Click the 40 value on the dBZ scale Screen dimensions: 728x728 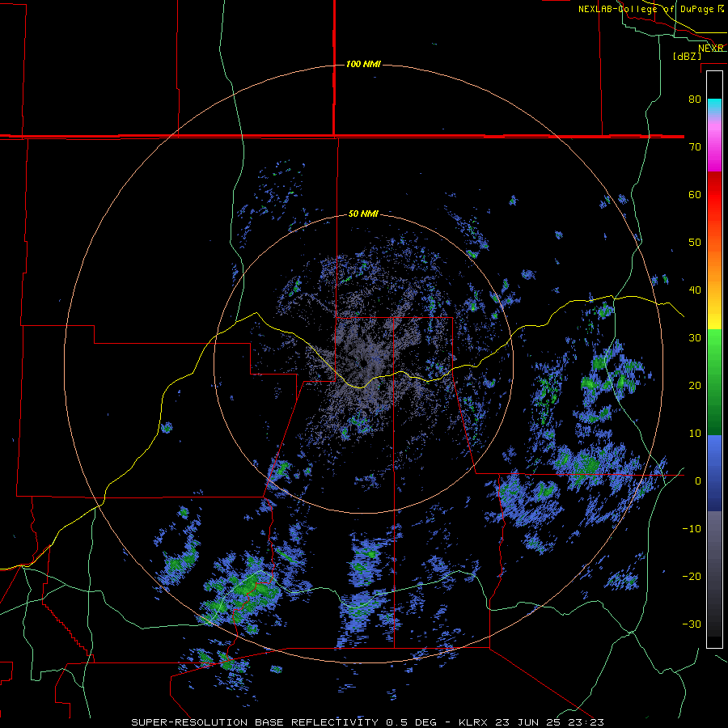695,290
